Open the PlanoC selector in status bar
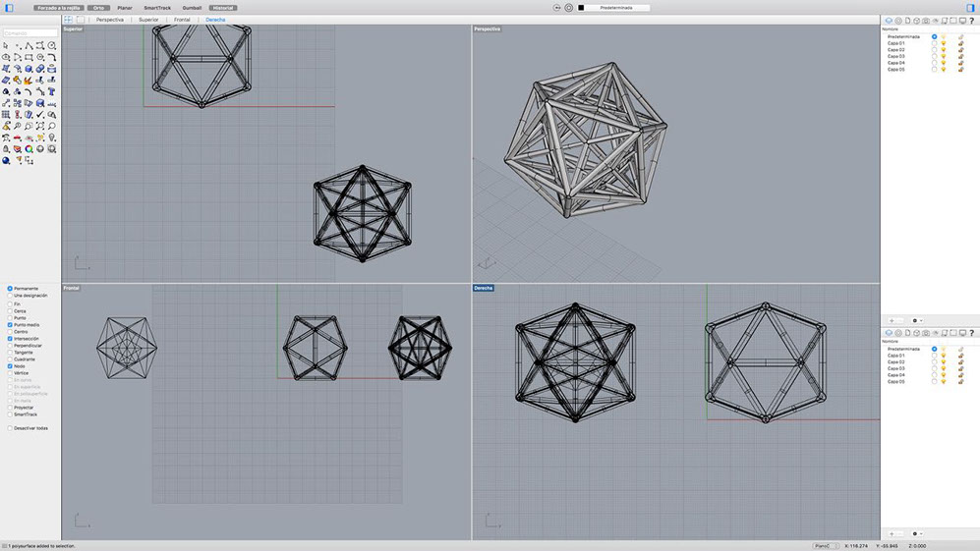Viewport: 980px width, 551px height. tap(825, 546)
